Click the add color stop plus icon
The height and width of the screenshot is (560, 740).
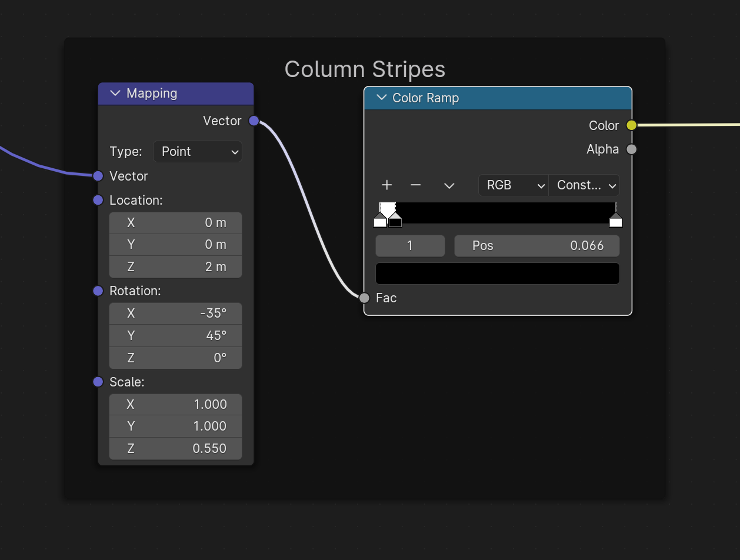pos(386,185)
